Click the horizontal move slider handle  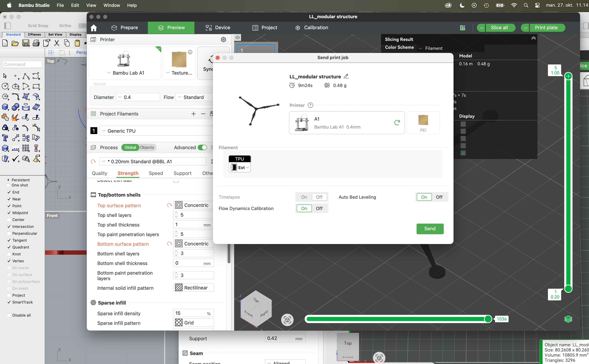tap(488, 319)
